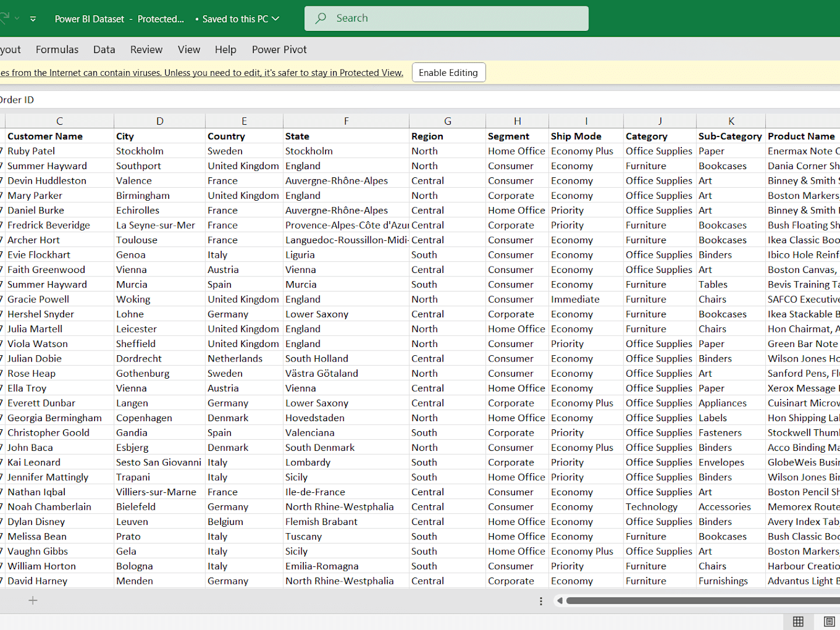Select column I header
The width and height of the screenshot is (840, 630).
pyautogui.click(x=586, y=121)
